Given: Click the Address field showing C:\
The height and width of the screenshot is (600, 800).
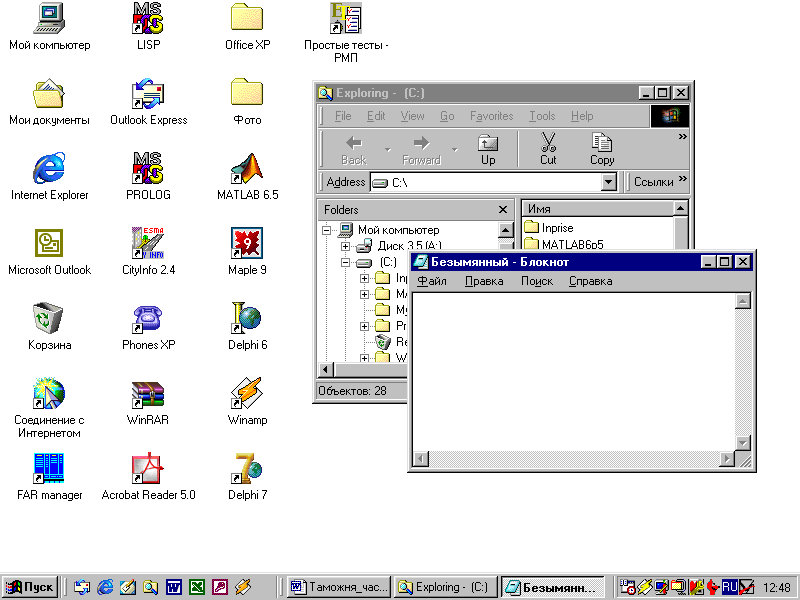Looking at the screenshot, I should coord(486,182).
